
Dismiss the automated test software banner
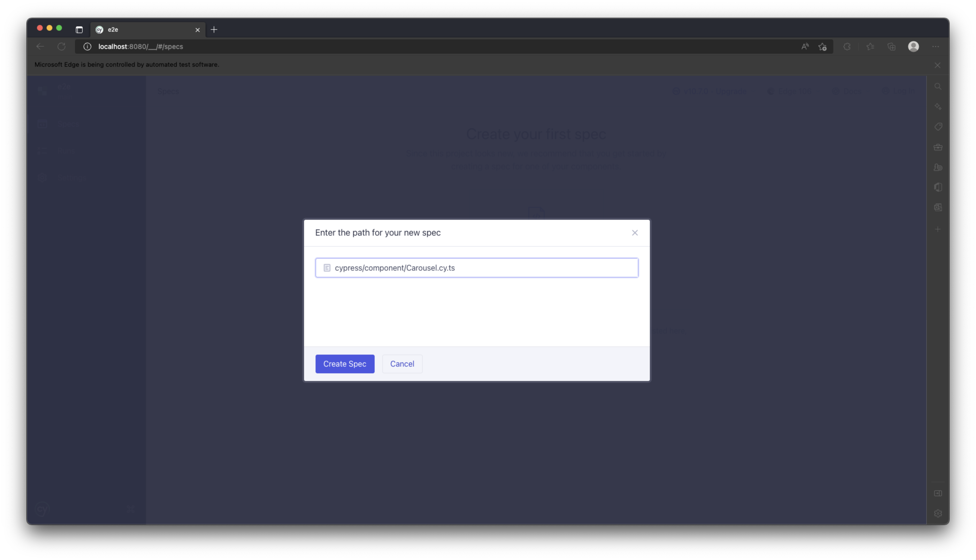[938, 66]
